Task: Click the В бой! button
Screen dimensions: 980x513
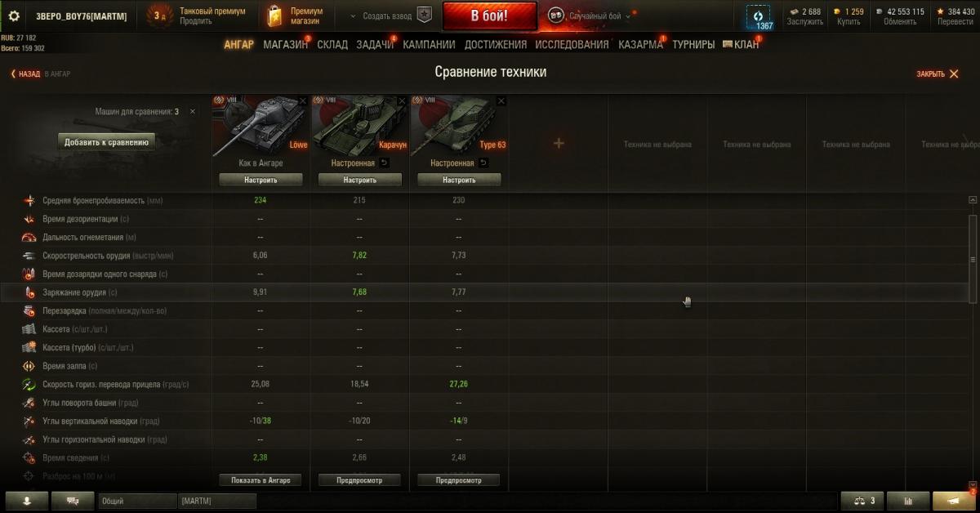Action: pyautogui.click(x=490, y=16)
